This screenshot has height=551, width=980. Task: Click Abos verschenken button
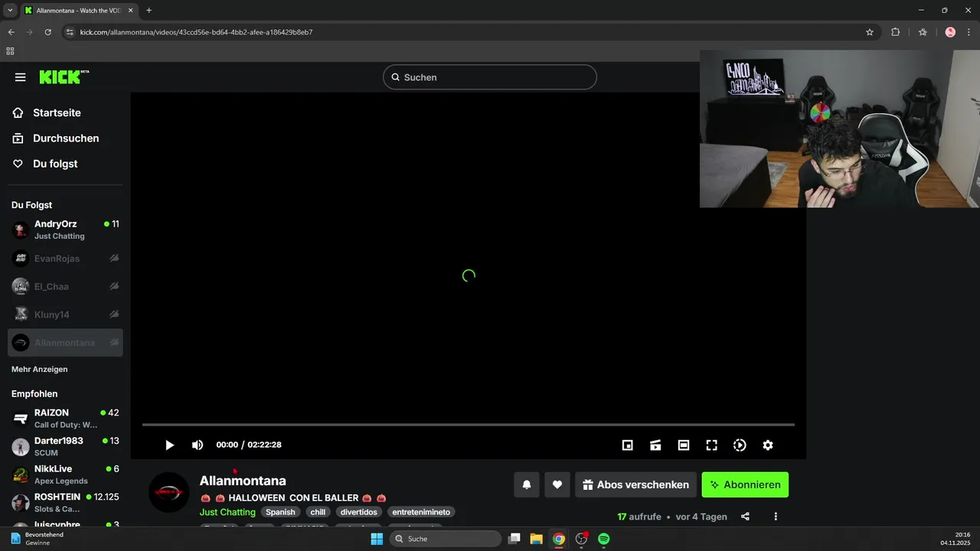click(635, 484)
